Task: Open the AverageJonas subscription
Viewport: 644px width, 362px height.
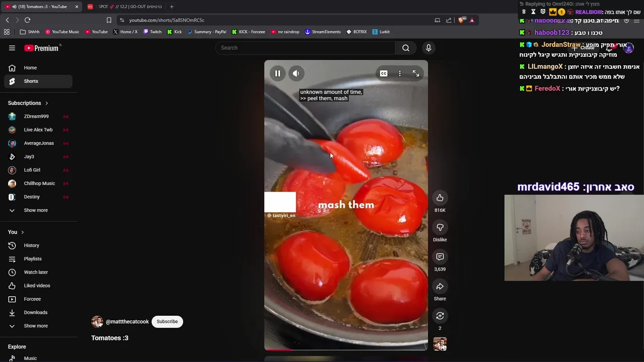Action: point(38,143)
